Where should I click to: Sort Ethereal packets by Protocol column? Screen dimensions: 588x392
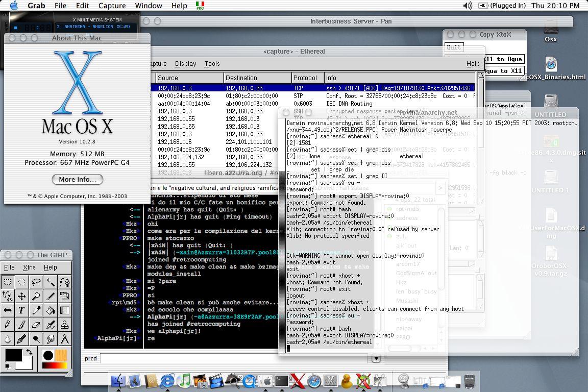click(x=307, y=78)
